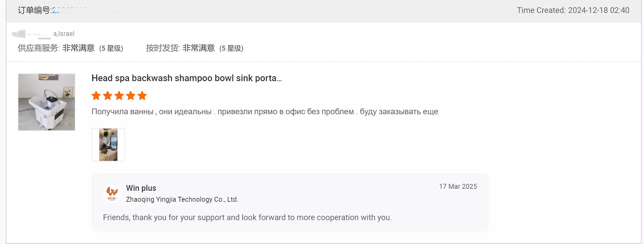Click the 按时发货 five-star rating text
Screen dimensions: 644x244
point(194,48)
